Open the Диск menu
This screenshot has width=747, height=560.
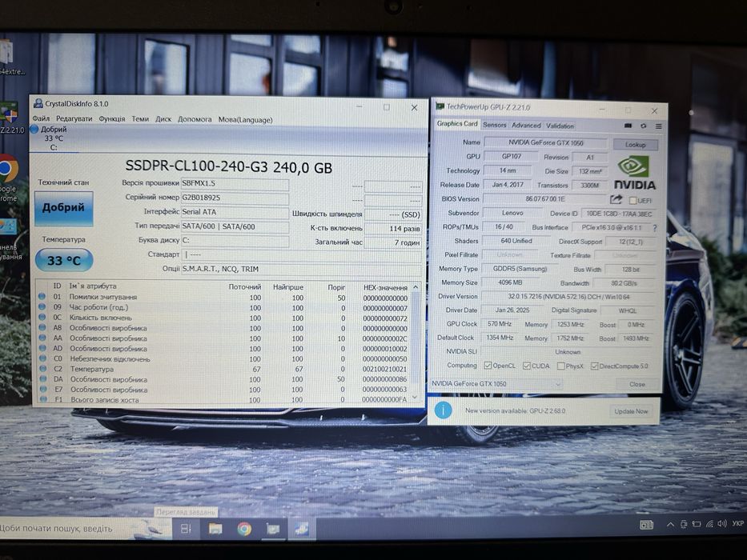tap(163, 119)
